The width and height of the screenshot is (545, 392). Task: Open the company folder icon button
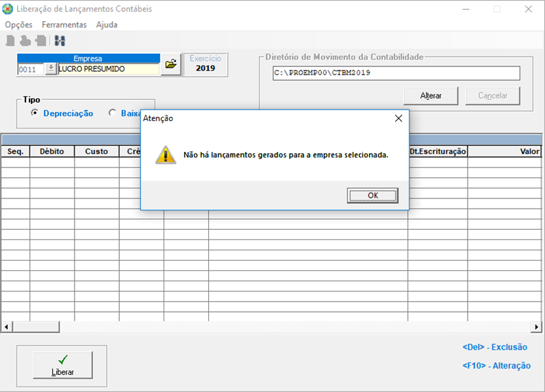171,64
